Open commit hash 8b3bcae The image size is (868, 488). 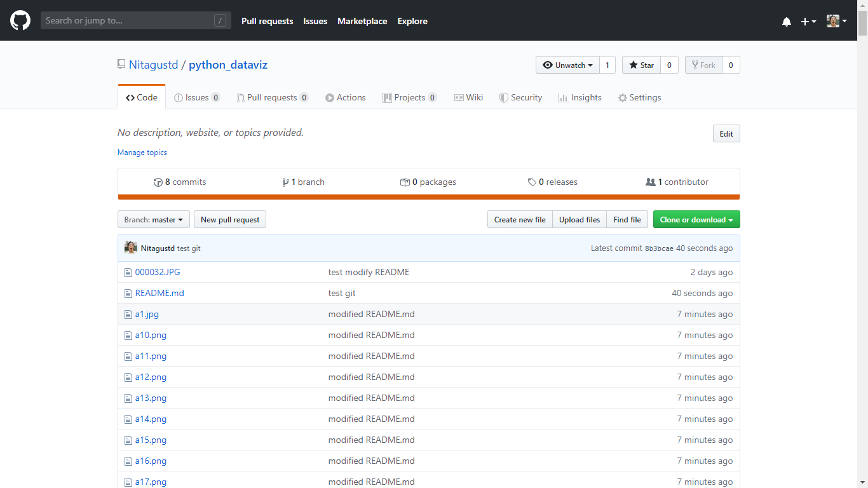[x=659, y=248]
